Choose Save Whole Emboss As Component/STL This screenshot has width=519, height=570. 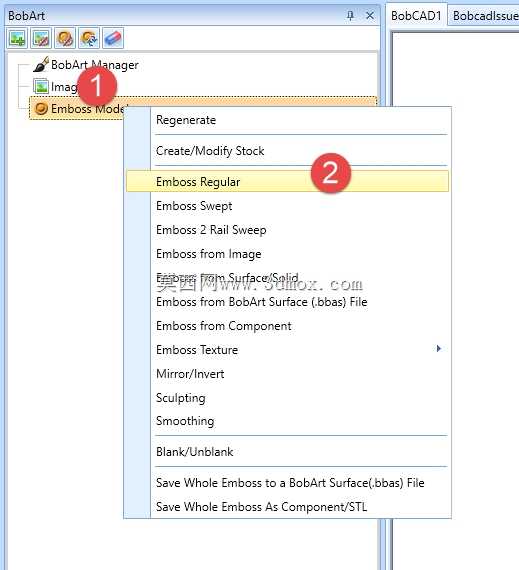click(x=287, y=506)
